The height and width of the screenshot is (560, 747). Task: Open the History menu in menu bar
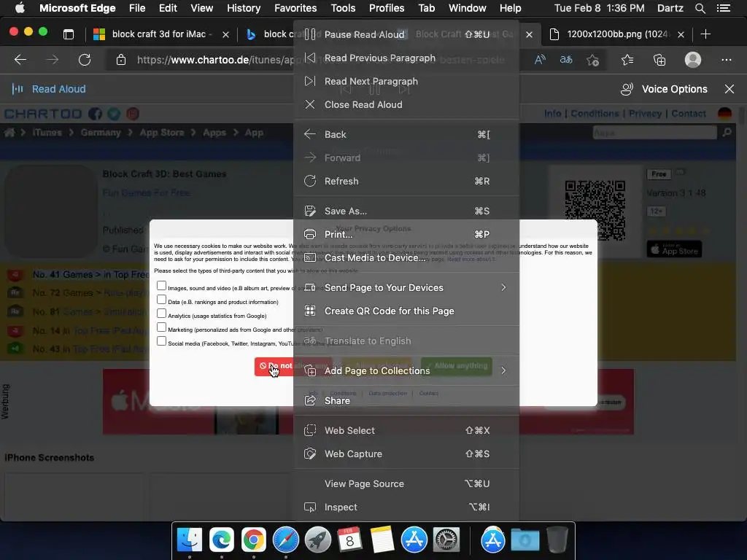[244, 8]
